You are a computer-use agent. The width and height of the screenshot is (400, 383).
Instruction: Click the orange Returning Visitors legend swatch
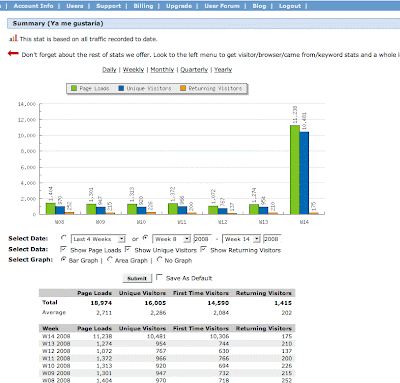183,88
